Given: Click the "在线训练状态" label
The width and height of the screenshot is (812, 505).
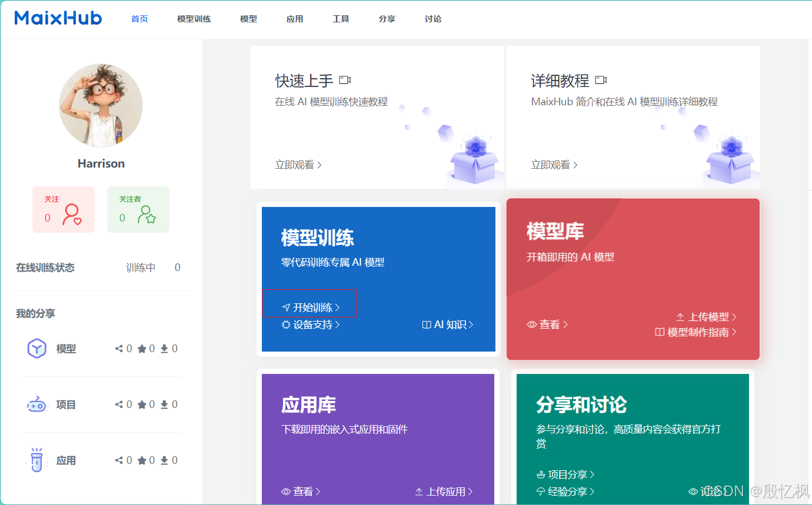Looking at the screenshot, I should coord(45,267).
